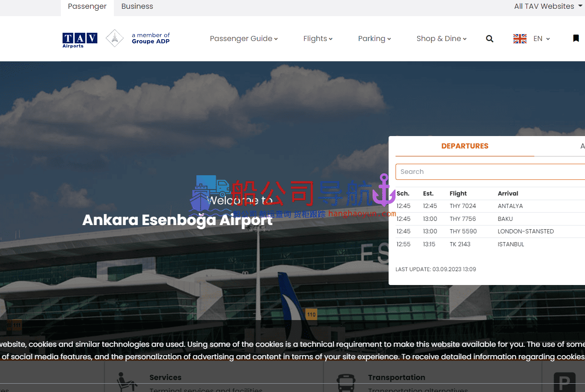Open the Parking menu in the navigation bar
The image size is (585, 392).
[374, 39]
